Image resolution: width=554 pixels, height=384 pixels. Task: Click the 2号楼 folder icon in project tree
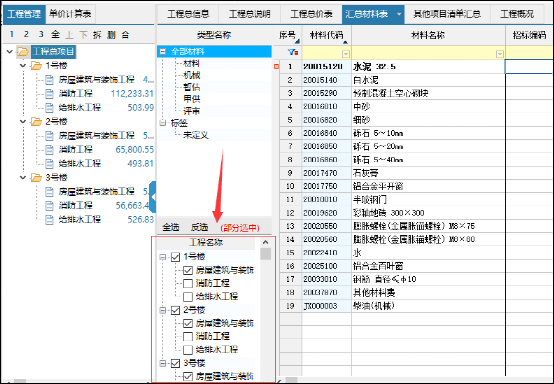tap(36, 122)
